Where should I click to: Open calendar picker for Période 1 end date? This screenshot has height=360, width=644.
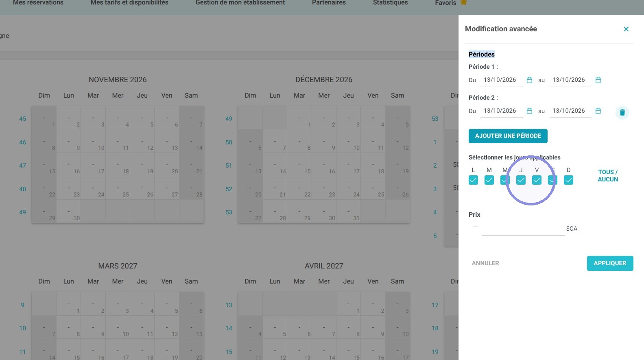598,80
